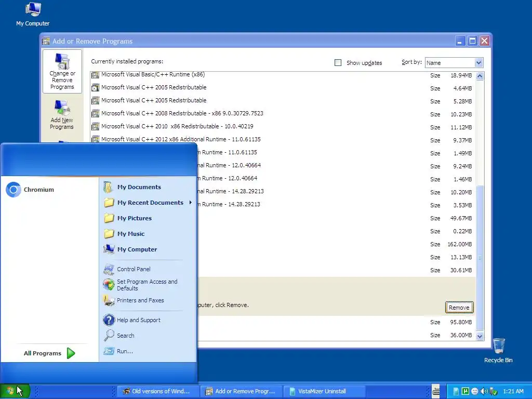Viewport: 532px width, 399px height.
Task: Click the uTorrent tray icon
Action: coord(465,391)
